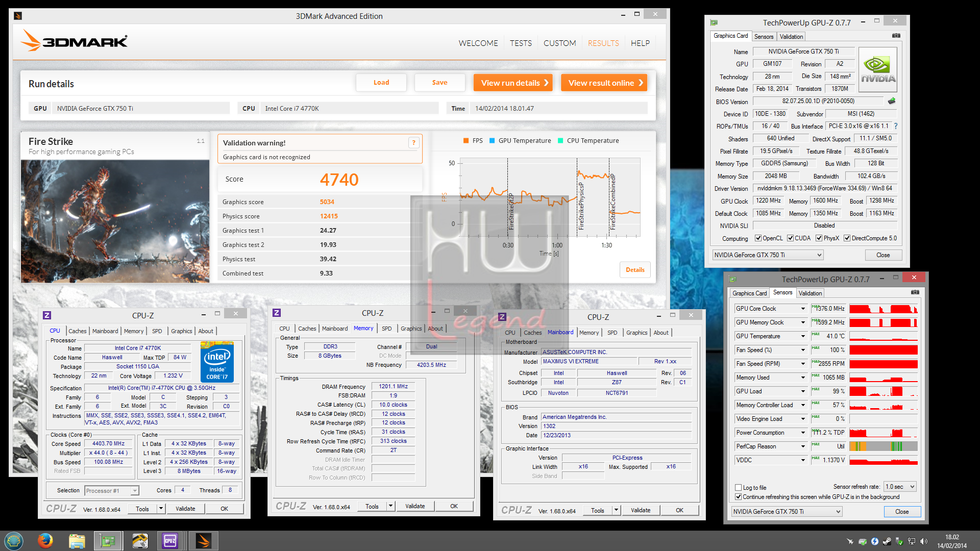The height and width of the screenshot is (551, 980).
Task: Toggle the OpenCL checkbox in GPU-Z
Action: (x=758, y=238)
